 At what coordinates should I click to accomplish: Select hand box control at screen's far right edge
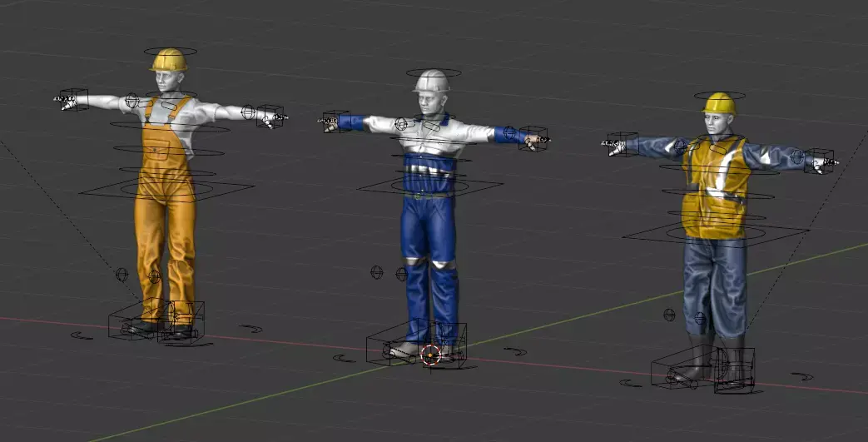(819, 161)
